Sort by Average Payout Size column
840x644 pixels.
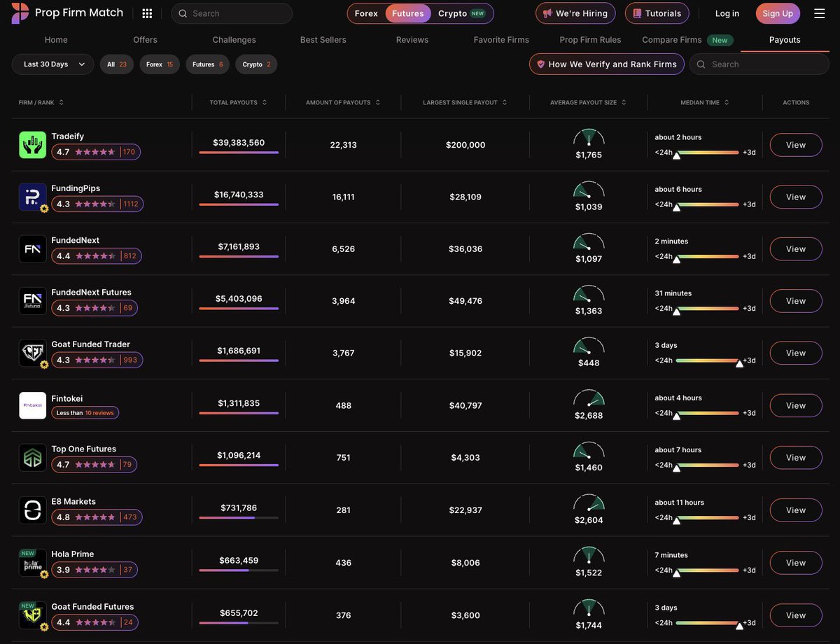[588, 102]
